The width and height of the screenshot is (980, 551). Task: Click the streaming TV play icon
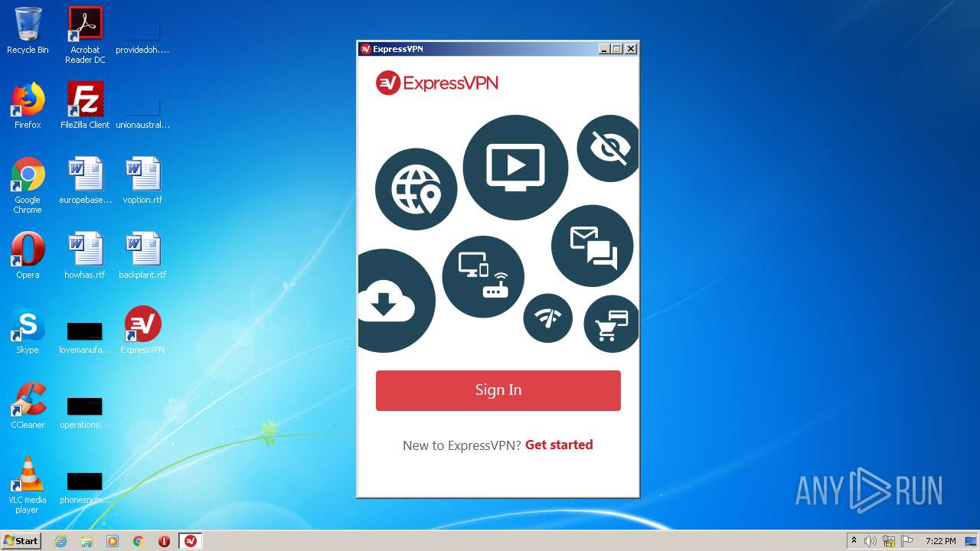click(515, 168)
